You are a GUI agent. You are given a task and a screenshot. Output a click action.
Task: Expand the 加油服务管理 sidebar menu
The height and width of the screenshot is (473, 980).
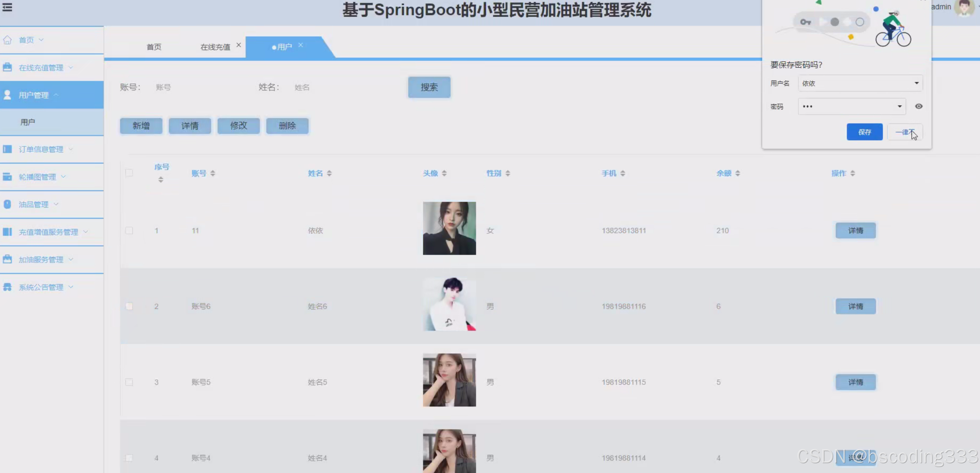pyautogui.click(x=71, y=259)
